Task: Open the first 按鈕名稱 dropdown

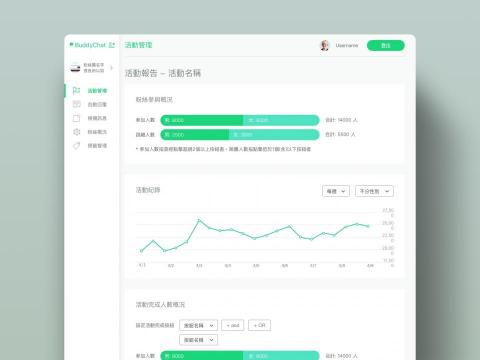Action: point(198,325)
